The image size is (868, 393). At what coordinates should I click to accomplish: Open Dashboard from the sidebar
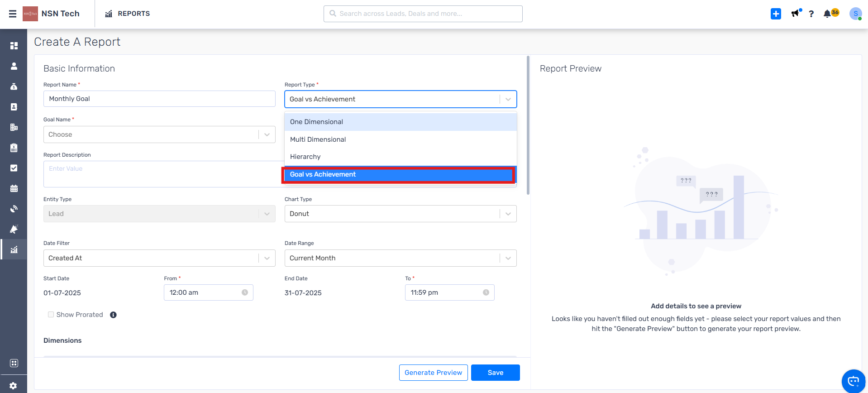tap(14, 46)
